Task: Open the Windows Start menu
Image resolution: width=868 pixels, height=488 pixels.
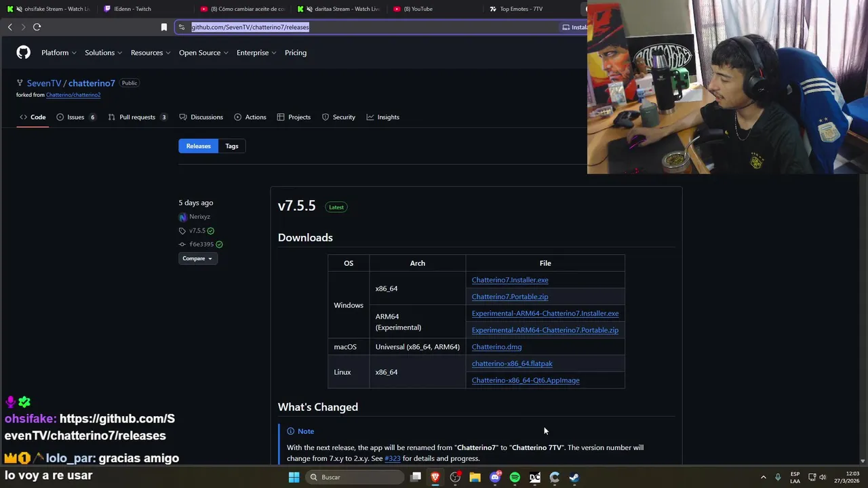Action: pyautogui.click(x=294, y=477)
